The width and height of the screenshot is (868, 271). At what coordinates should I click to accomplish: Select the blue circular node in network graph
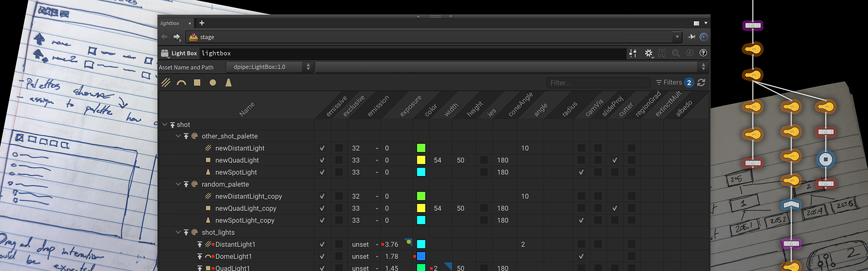point(826,159)
